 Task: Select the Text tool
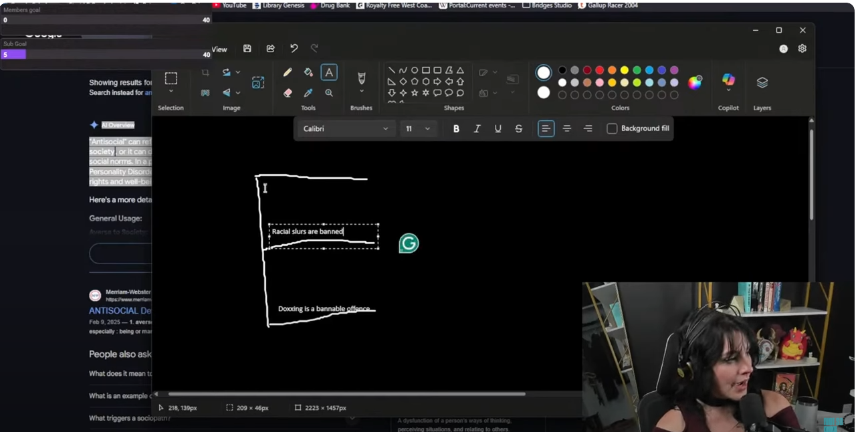[329, 72]
